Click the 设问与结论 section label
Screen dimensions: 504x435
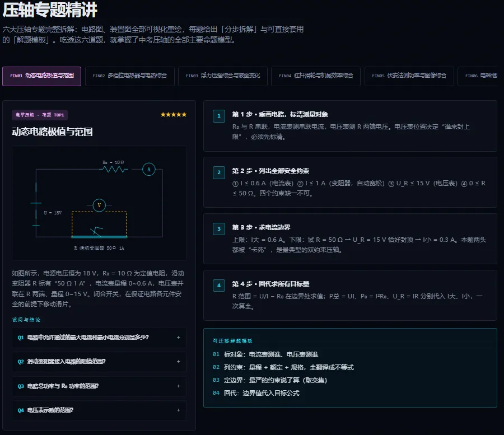pos(26,320)
